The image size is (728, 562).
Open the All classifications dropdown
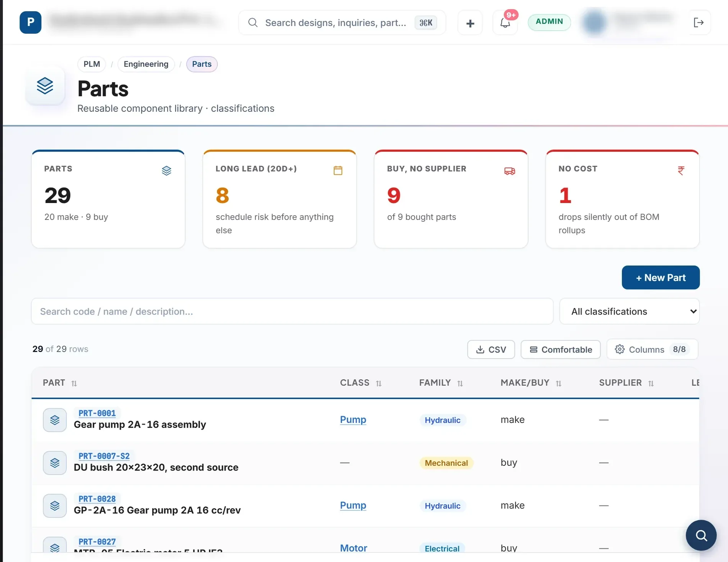point(630,311)
